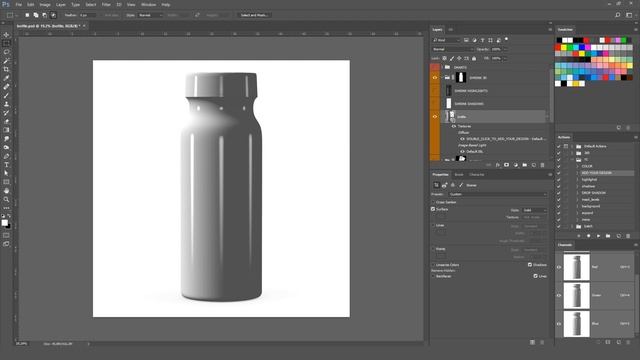Open the Layer menu
This screenshot has width=640, height=360.
coord(61,4)
